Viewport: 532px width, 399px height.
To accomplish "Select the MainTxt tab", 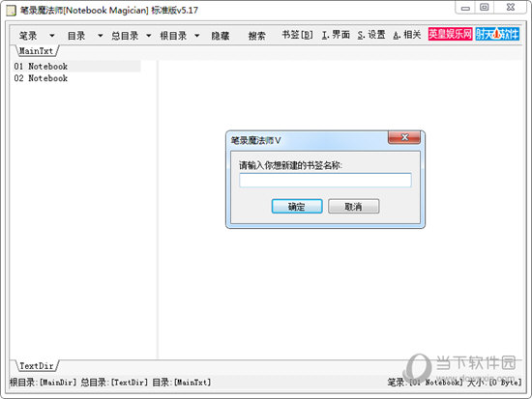I will [x=36, y=51].
